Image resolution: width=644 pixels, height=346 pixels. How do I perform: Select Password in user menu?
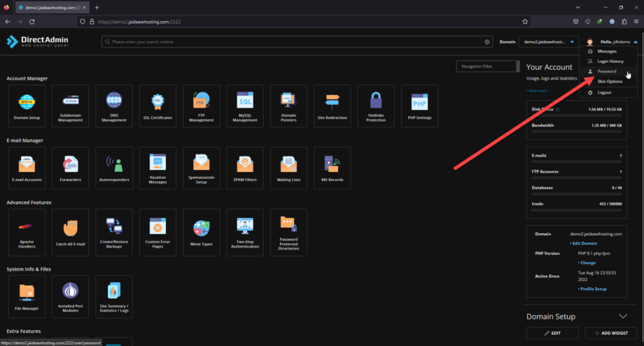point(608,71)
